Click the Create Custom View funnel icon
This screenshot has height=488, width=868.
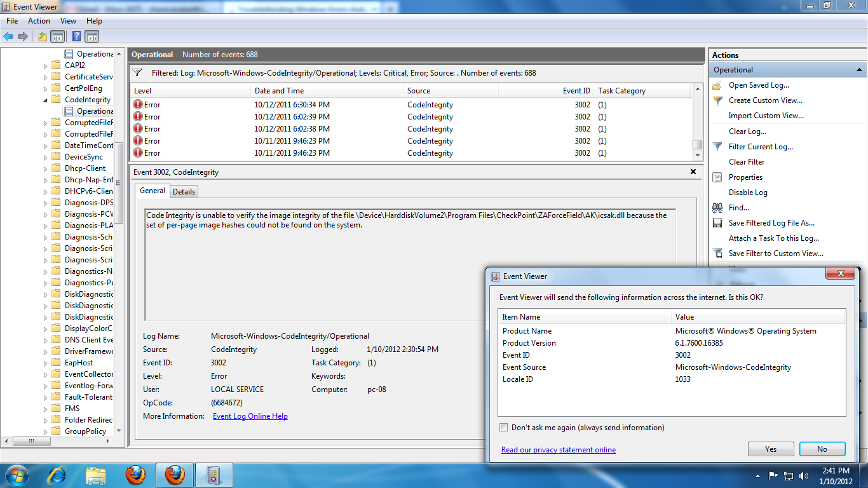pyautogui.click(x=717, y=100)
